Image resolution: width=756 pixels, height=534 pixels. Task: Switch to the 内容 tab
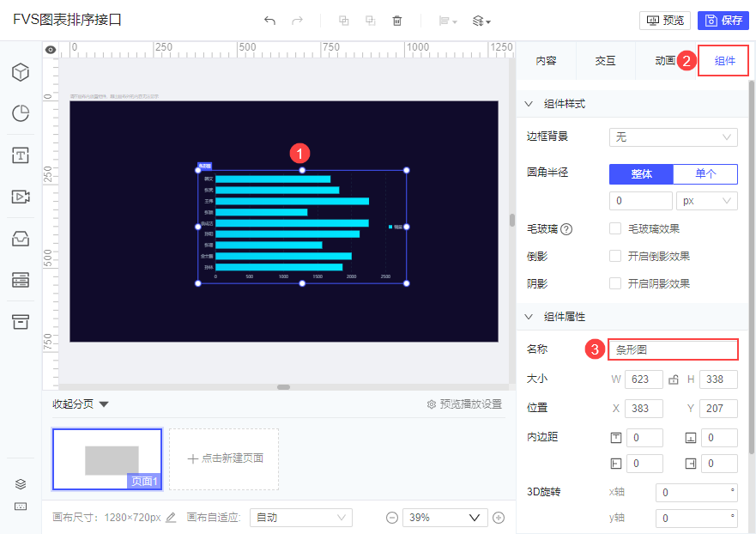(x=546, y=61)
